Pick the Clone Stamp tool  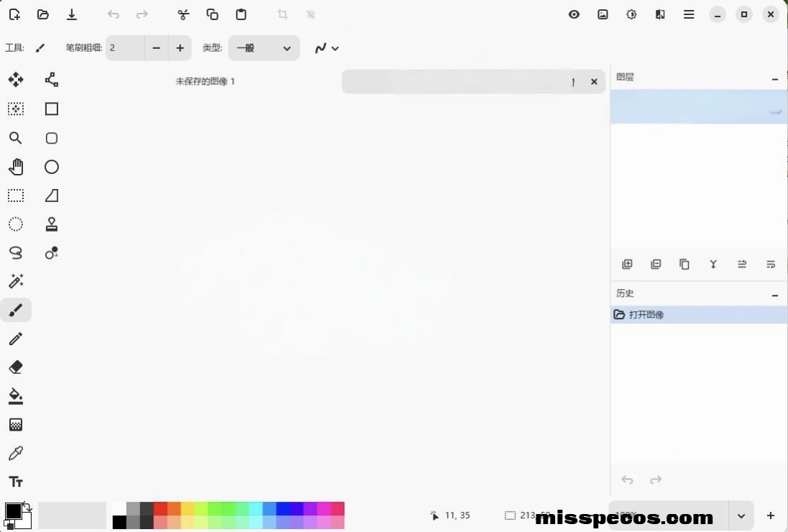[52, 224]
